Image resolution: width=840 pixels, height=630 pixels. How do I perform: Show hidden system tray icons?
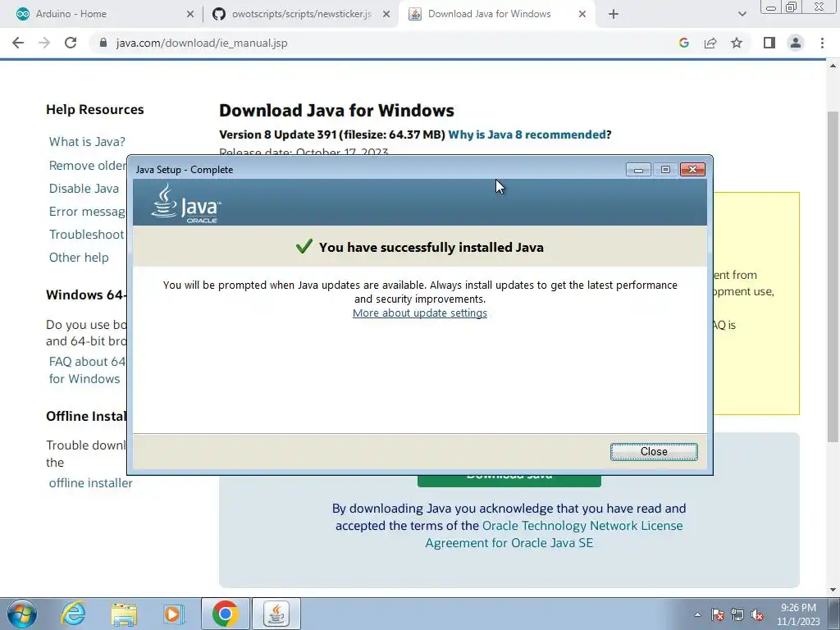697,614
